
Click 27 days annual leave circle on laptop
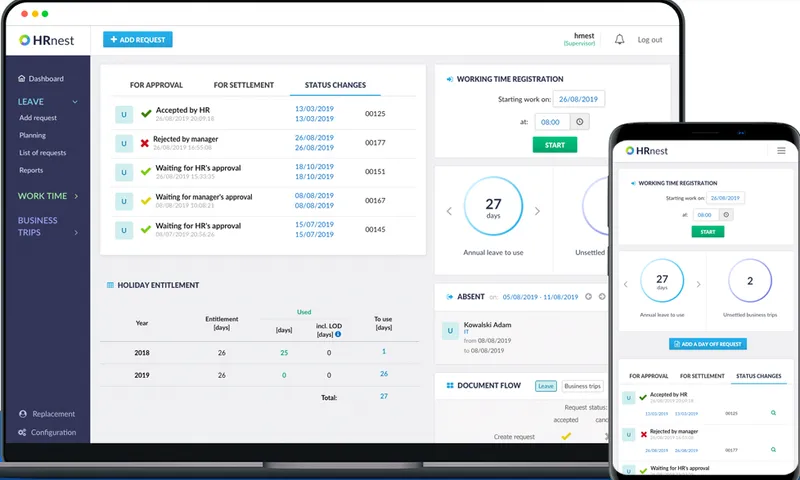(493, 206)
